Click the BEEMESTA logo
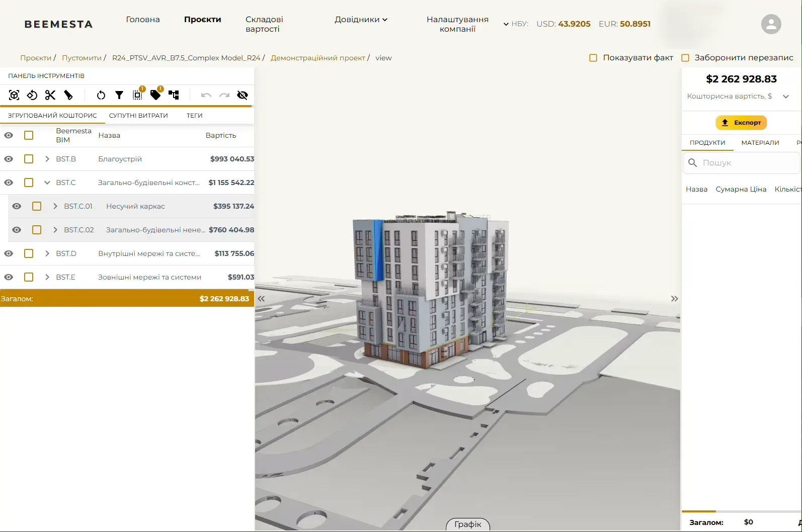 [58, 24]
